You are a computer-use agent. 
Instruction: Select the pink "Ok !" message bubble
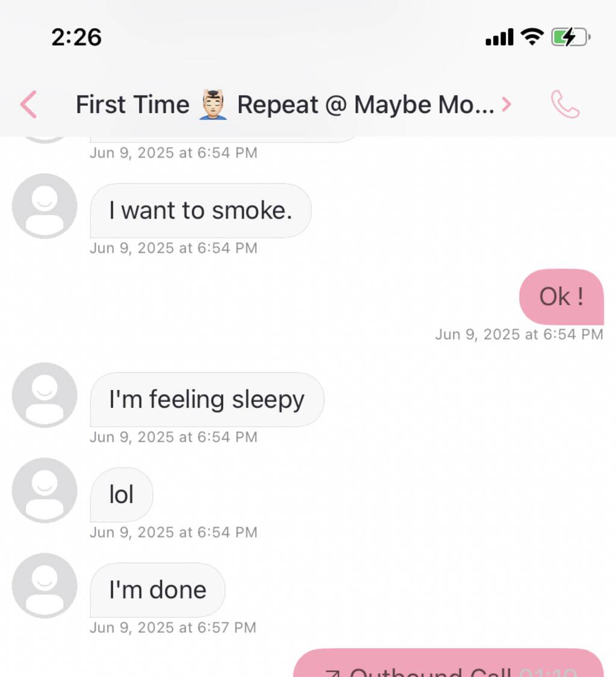[561, 297]
